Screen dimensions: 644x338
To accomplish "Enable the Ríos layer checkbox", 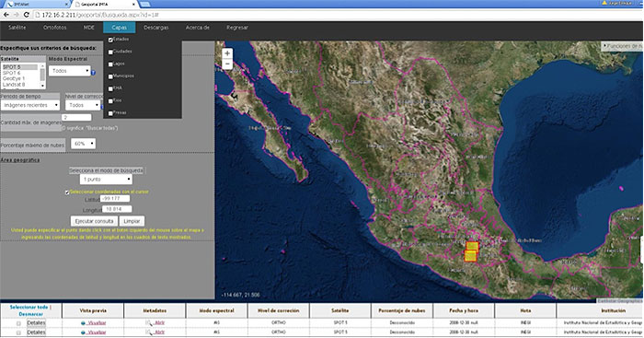I will [x=110, y=101].
